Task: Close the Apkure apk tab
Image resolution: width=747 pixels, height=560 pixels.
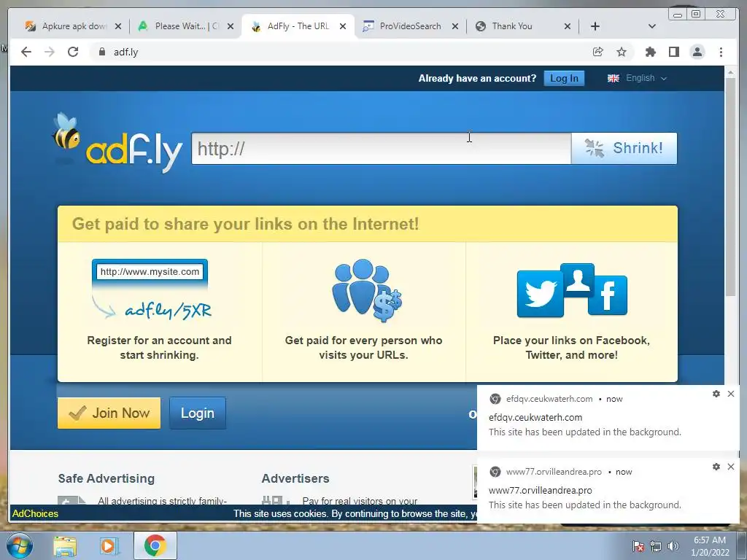Action: tap(118, 26)
